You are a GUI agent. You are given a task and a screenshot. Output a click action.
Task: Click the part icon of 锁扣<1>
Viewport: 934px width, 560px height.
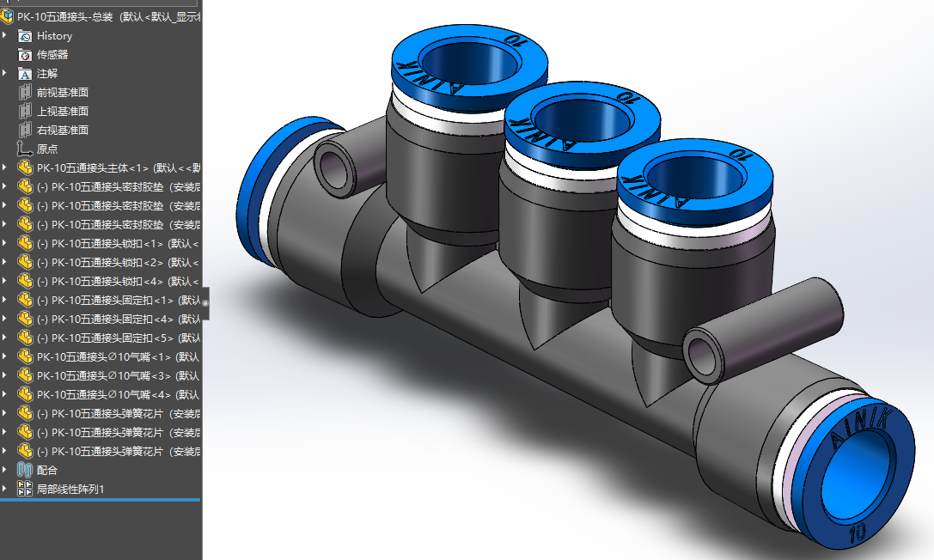(x=25, y=243)
